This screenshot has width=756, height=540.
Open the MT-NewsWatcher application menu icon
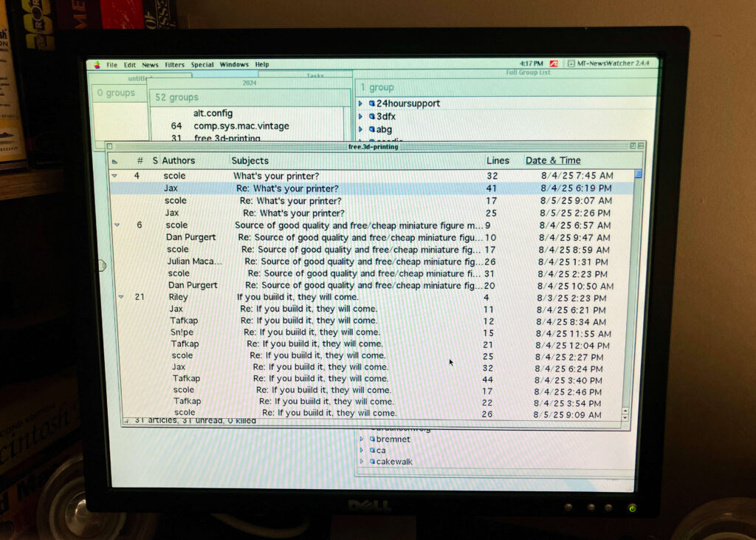[x=571, y=64]
